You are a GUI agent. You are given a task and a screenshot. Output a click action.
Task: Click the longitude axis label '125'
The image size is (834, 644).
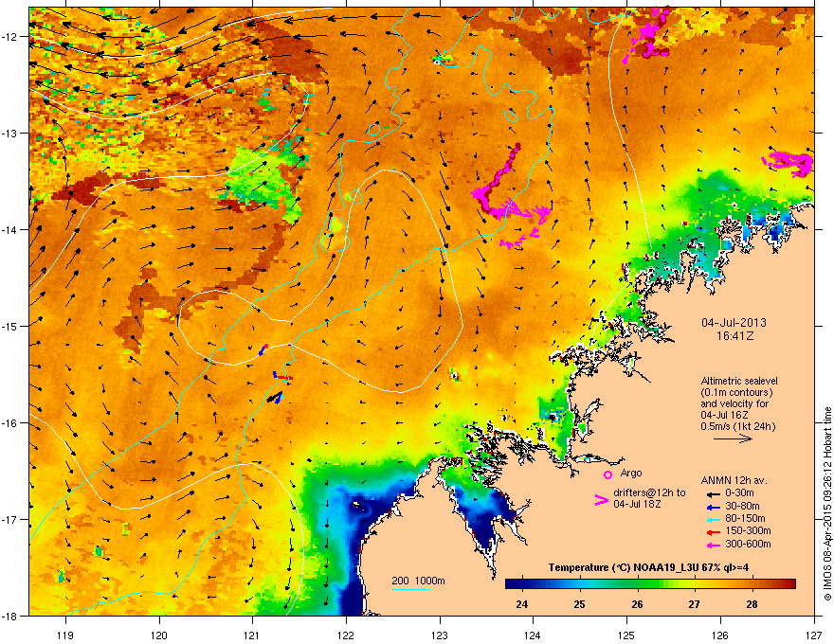626,635
